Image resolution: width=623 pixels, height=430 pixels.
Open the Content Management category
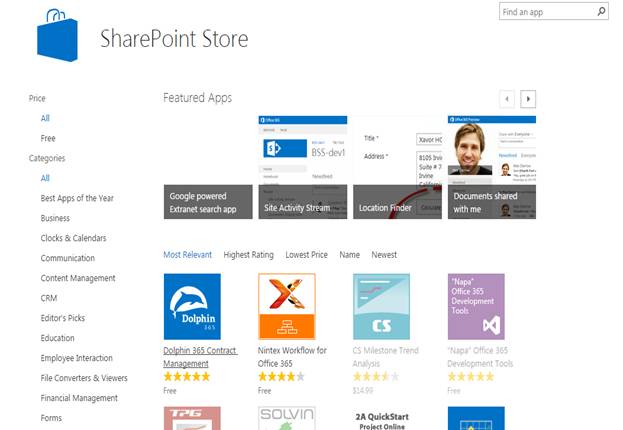78,278
